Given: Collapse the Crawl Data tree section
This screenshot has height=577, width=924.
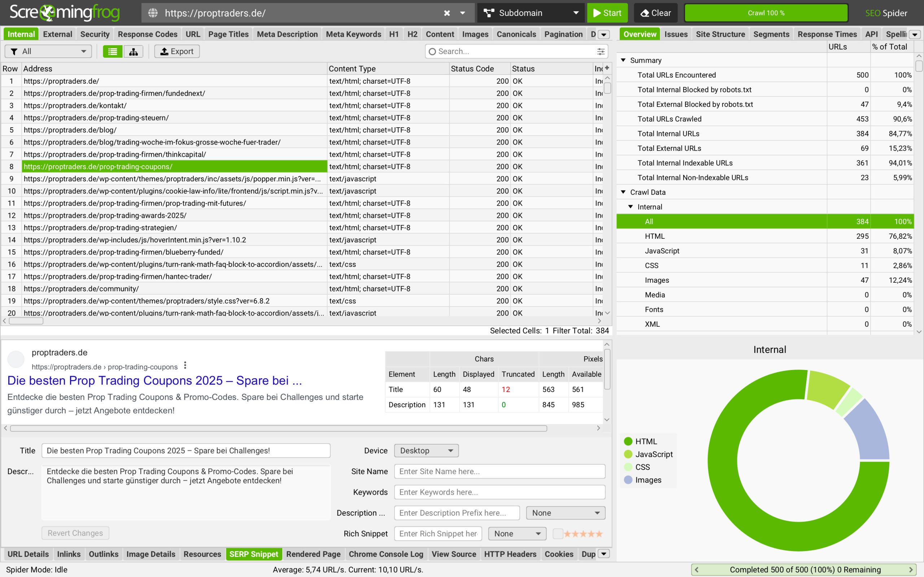Looking at the screenshot, I should pos(623,192).
